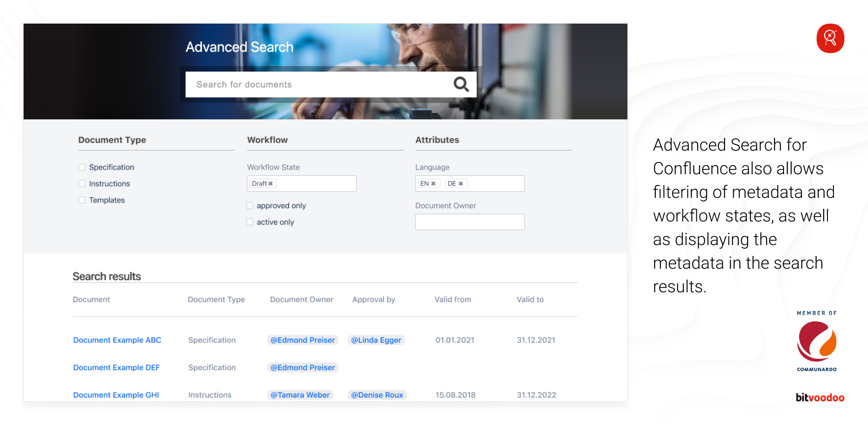Click the Document Owner input field
The height and width of the screenshot is (425, 868).
(x=470, y=222)
